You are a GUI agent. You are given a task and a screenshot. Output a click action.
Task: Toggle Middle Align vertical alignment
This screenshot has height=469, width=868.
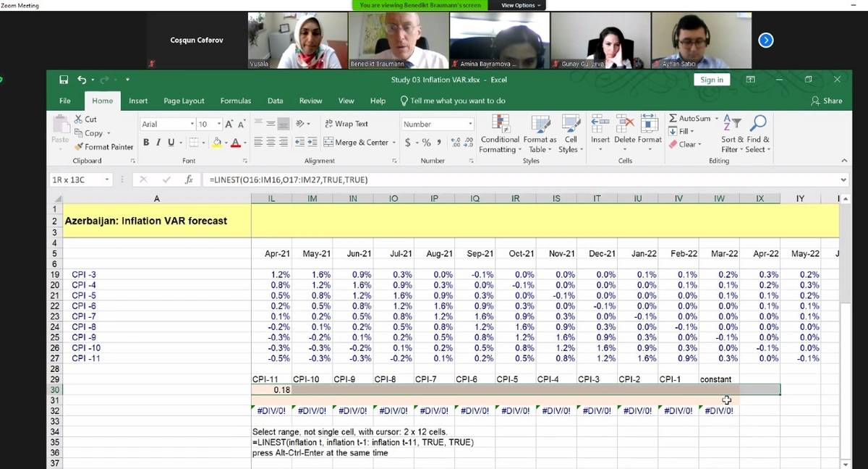tap(271, 124)
